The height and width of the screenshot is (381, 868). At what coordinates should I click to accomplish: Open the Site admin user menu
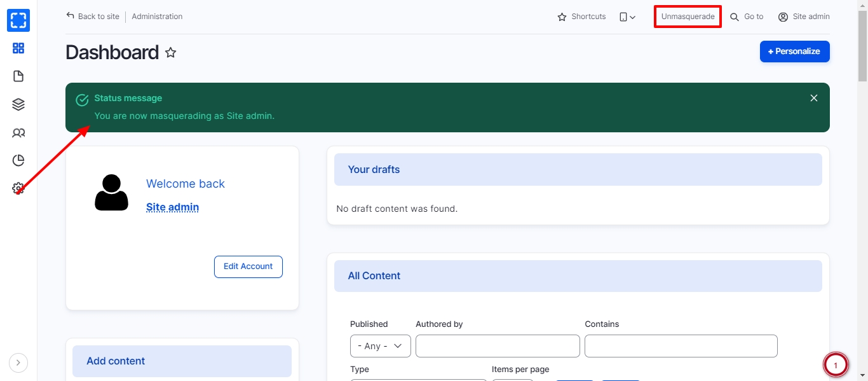click(804, 17)
